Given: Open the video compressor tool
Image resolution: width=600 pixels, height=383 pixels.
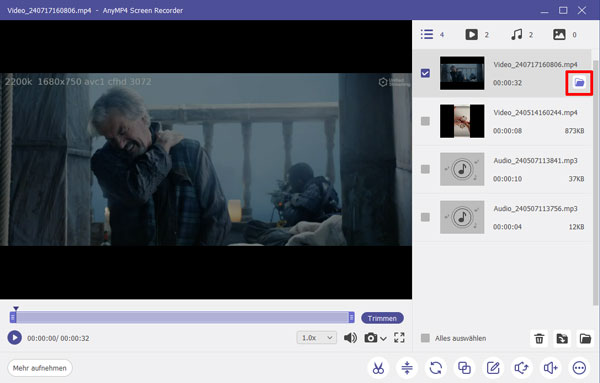Looking at the screenshot, I should coord(407,368).
